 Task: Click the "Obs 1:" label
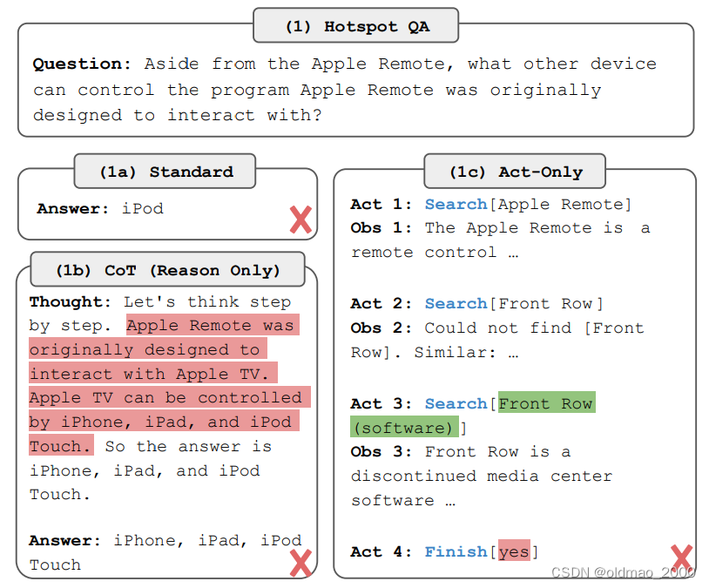[x=381, y=227]
